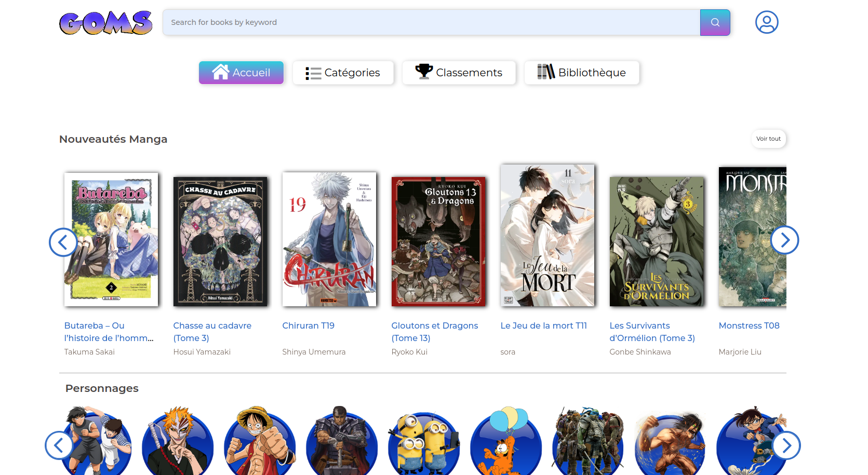Click the Personnages heading
The width and height of the screenshot is (868, 475).
click(102, 388)
